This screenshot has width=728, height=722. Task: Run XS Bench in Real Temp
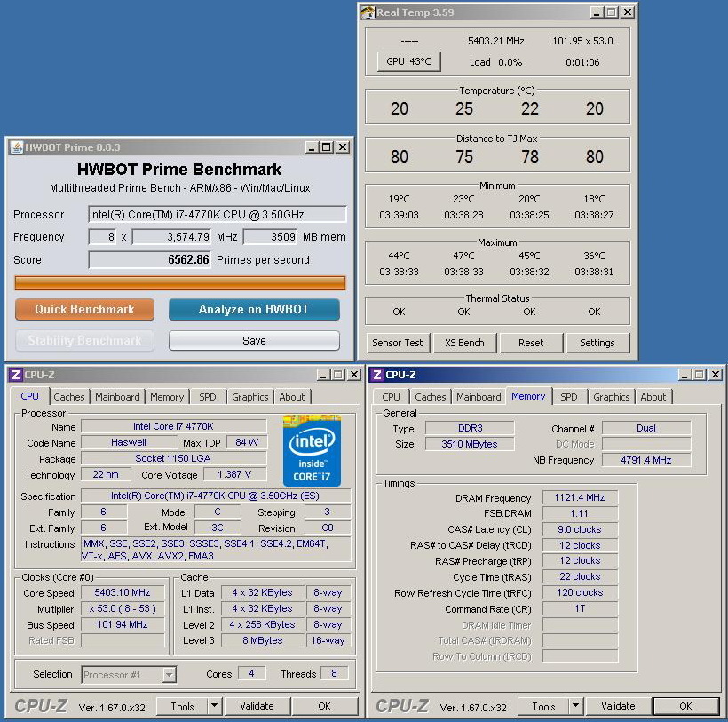(464, 343)
